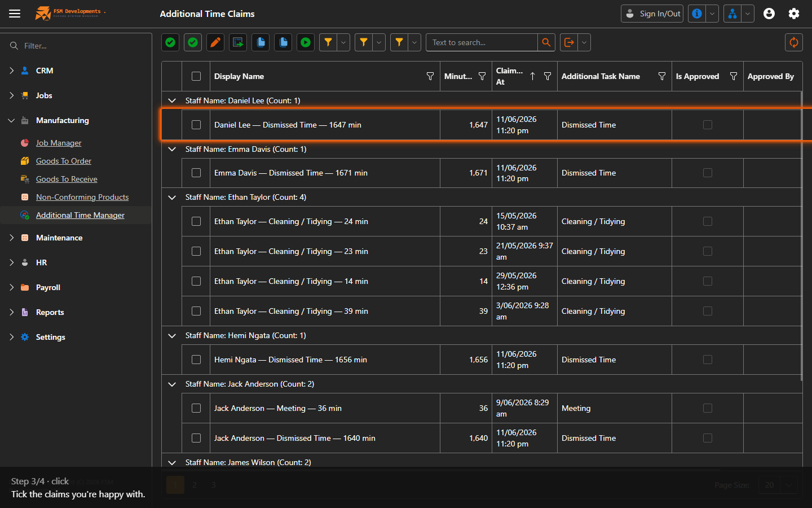Image resolution: width=812 pixels, height=508 pixels.
Task: Tick the Emma Davis 1671 min claim
Action: [196, 173]
